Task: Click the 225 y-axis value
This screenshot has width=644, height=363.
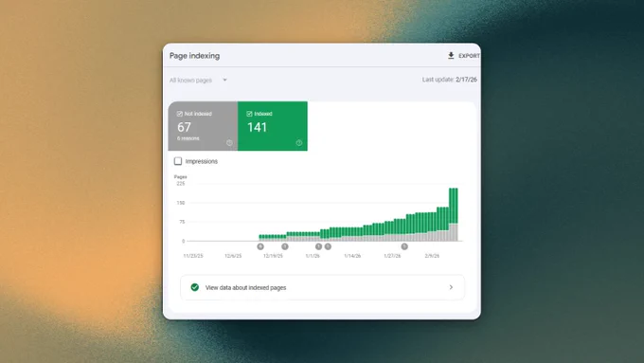Action: 181,184
